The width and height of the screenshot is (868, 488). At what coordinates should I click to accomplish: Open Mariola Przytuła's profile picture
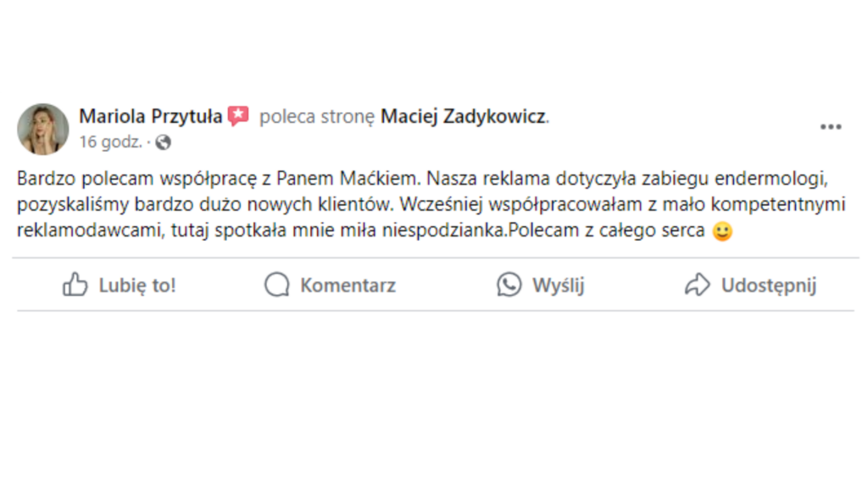coord(43,129)
